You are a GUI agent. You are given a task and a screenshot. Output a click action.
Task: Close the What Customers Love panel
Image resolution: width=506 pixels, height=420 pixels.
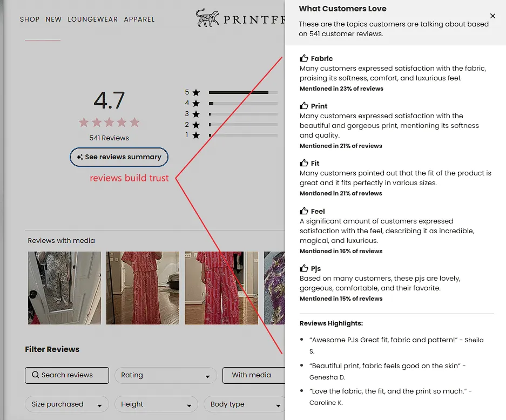(x=492, y=16)
